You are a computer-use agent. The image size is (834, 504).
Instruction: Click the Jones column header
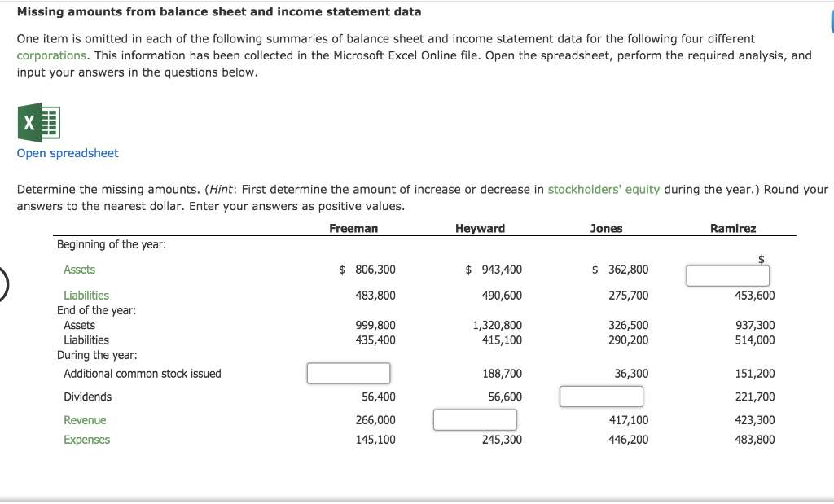coord(606,228)
